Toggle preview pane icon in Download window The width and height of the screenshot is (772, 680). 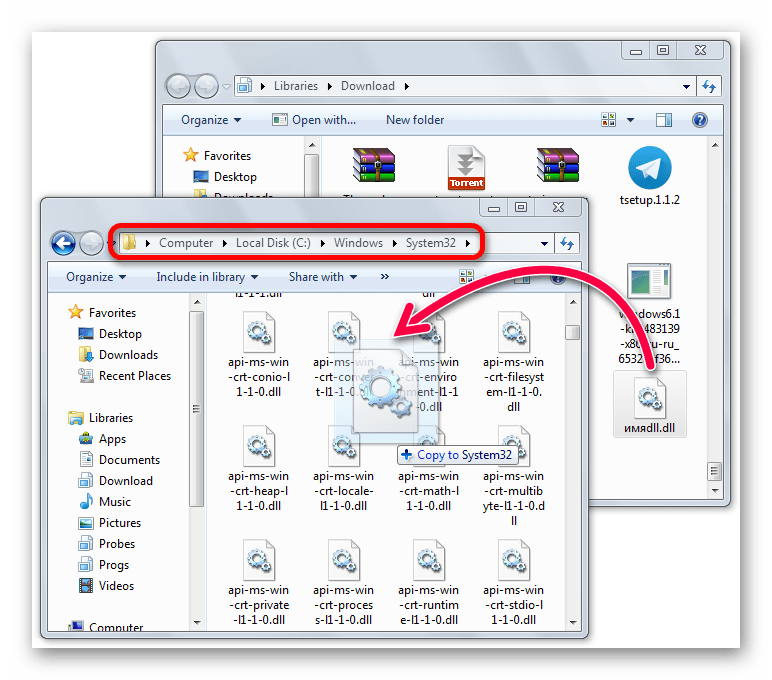664,120
